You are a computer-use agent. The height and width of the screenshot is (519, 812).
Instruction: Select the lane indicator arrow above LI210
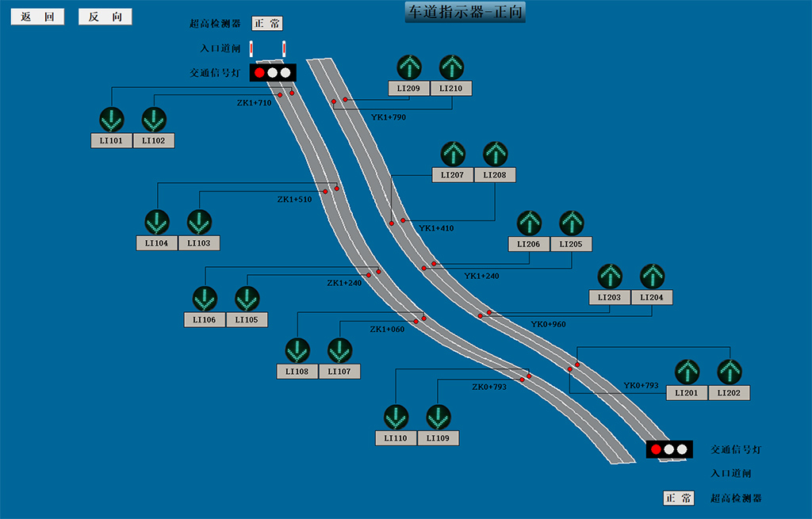click(x=451, y=67)
